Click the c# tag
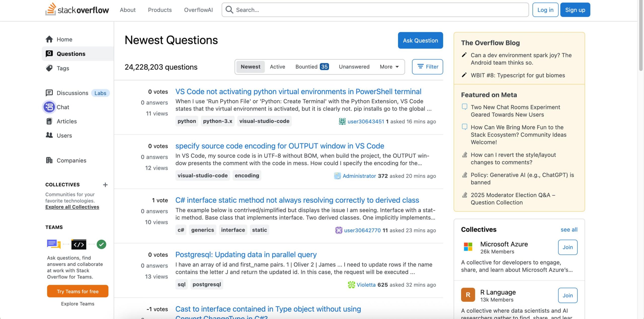The image size is (644, 319). [x=181, y=230]
